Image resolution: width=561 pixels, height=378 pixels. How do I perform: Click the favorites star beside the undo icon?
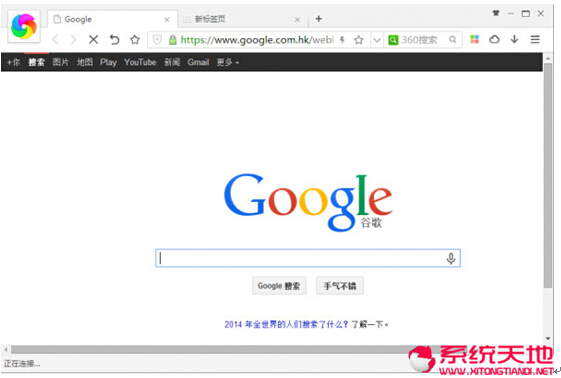tap(135, 39)
